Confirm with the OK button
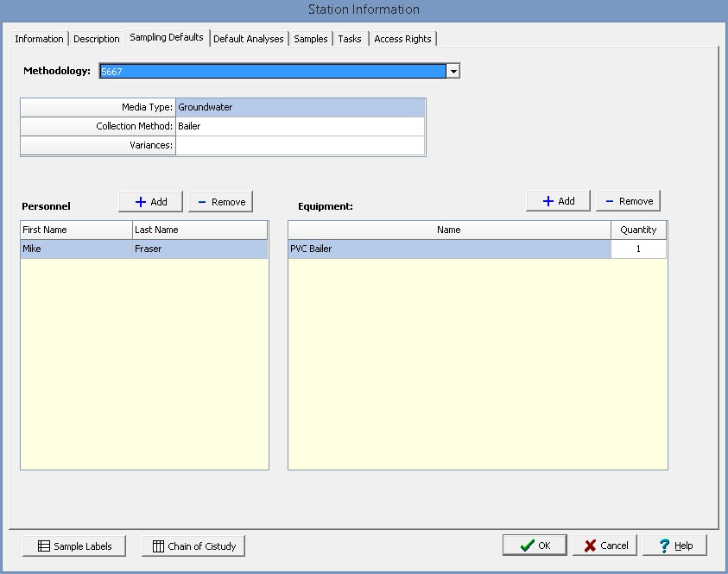This screenshot has height=574, width=728. [x=535, y=546]
